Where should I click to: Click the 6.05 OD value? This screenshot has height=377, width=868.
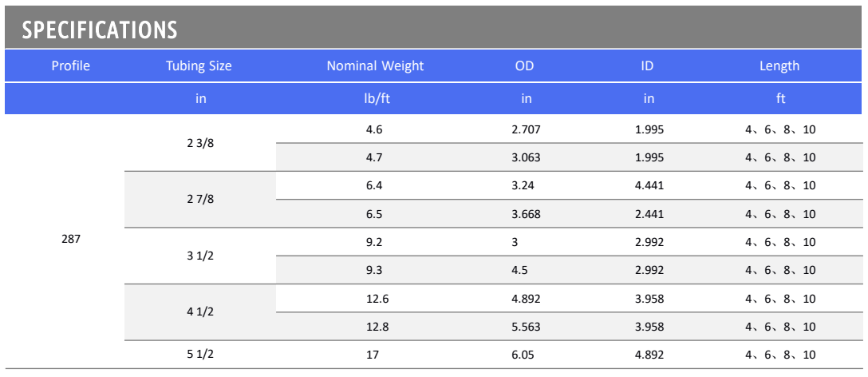click(523, 355)
